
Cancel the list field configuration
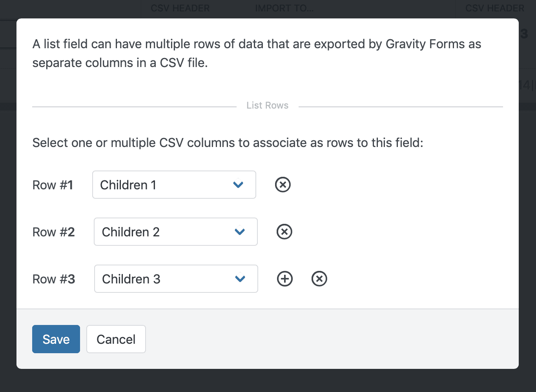tap(116, 339)
